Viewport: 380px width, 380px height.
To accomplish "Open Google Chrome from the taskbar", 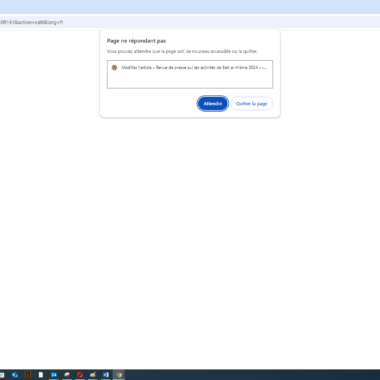I will 119,375.
